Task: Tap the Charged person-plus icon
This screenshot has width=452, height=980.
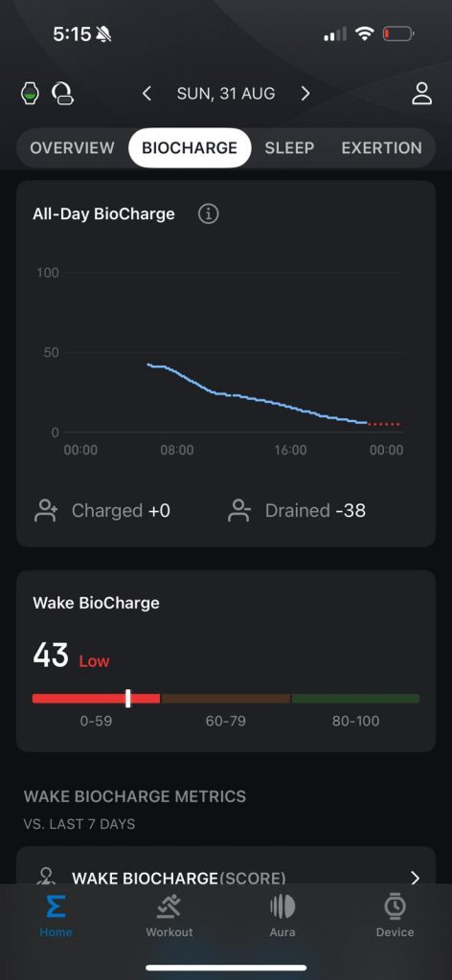Action: pos(45,511)
